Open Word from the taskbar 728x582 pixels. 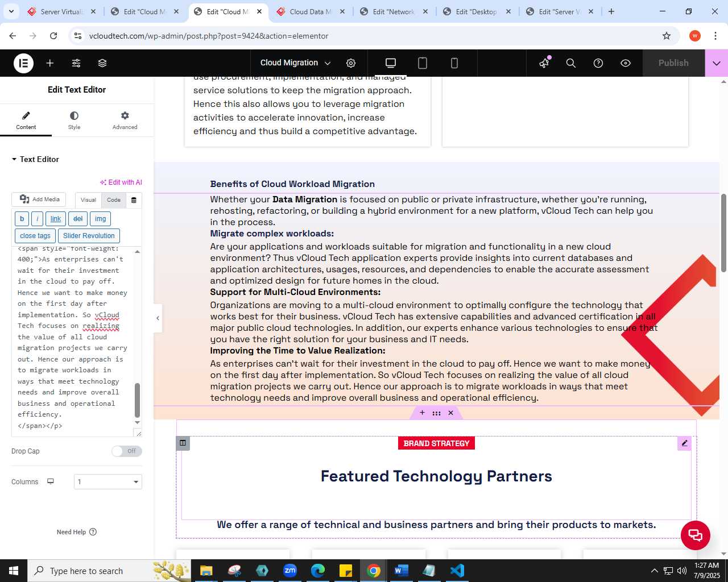pyautogui.click(x=402, y=571)
